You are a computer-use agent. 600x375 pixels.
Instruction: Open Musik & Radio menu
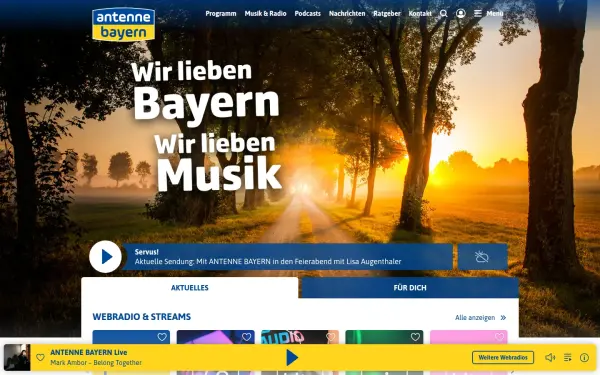(265, 13)
